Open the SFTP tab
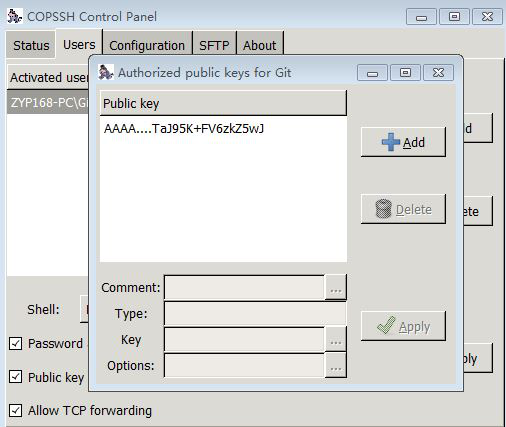The image size is (506, 427). [214, 45]
